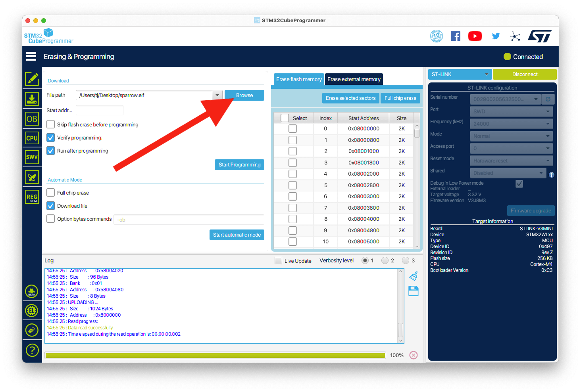Open the Reset mode dropdown
Viewport: 581px width, 392px height.
[x=512, y=161]
